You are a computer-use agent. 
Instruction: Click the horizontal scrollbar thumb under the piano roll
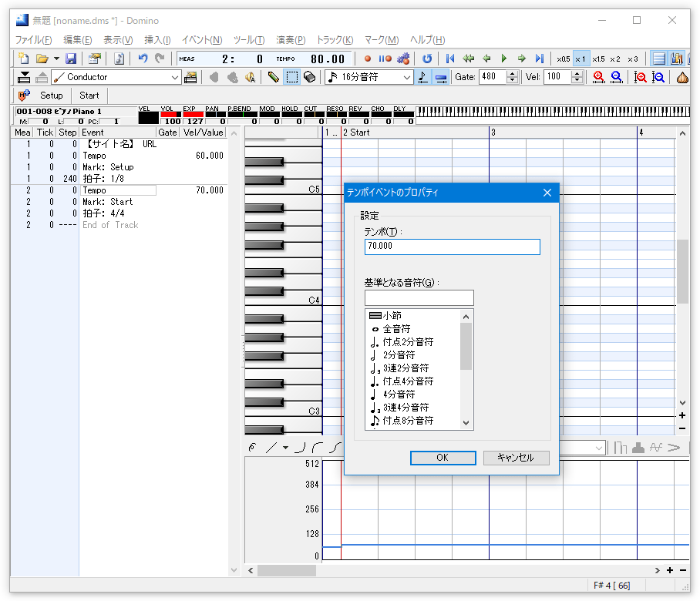tap(287, 570)
